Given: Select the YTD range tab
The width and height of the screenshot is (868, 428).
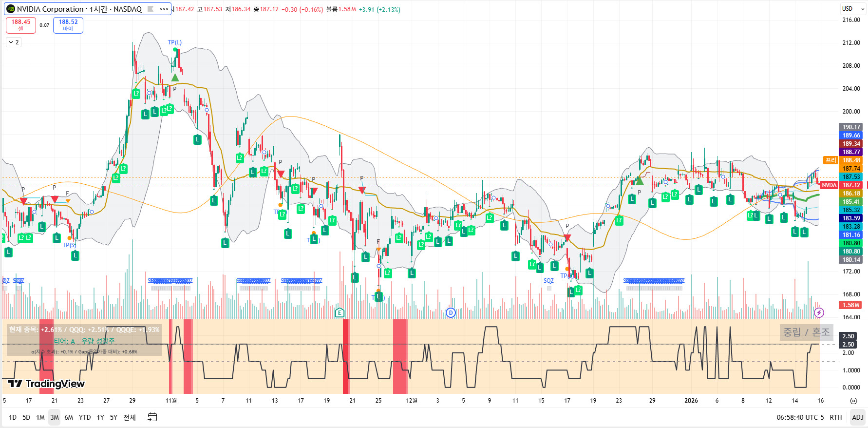Looking at the screenshot, I should [x=85, y=417].
